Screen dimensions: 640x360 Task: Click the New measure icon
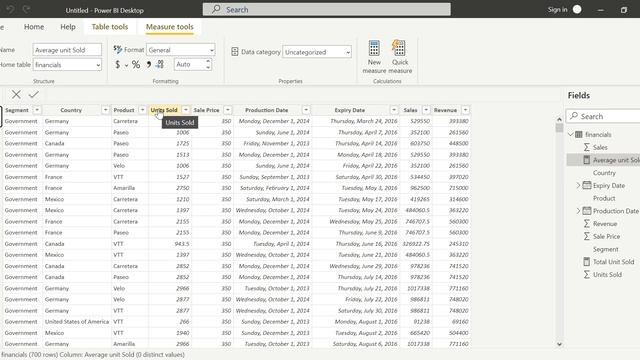[x=374, y=48]
